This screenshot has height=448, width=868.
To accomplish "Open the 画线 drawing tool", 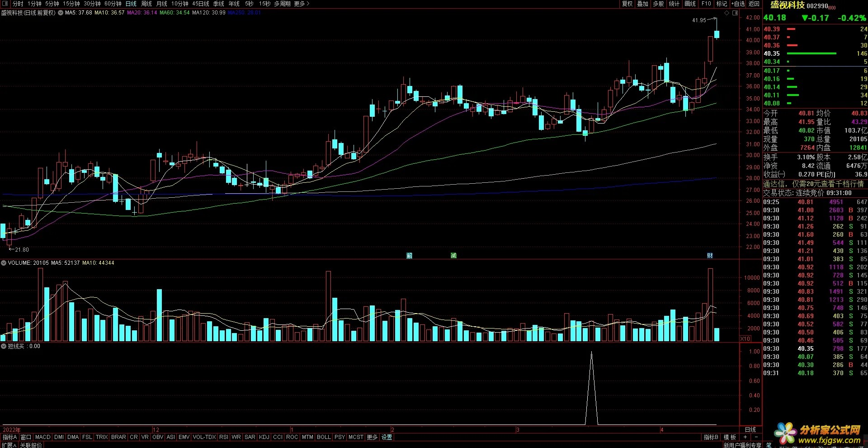I will click(x=690, y=4).
